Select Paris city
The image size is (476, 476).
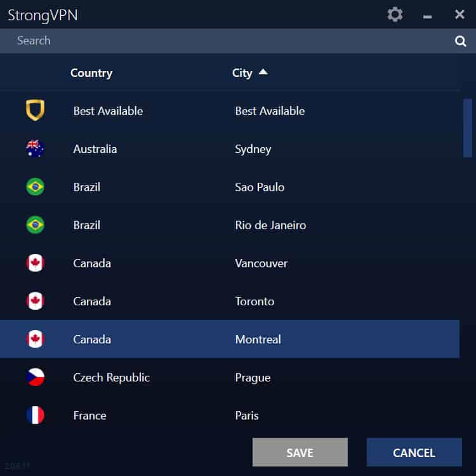click(247, 416)
